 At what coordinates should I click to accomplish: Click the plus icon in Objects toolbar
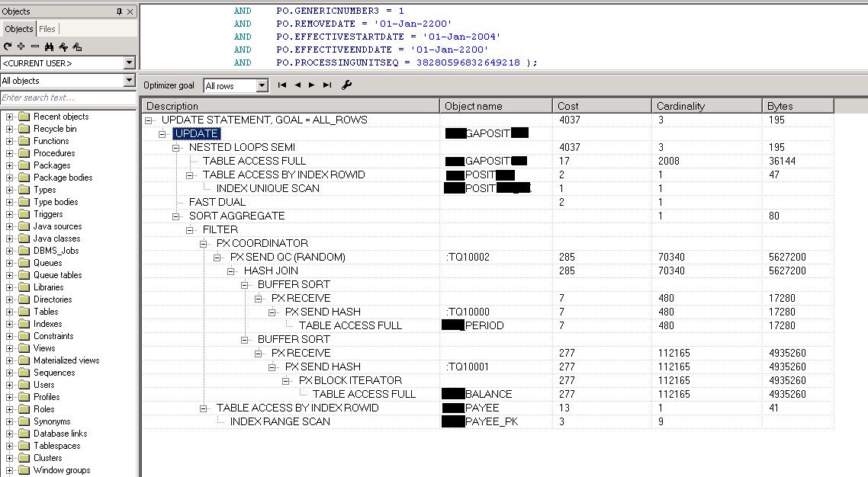(x=21, y=46)
